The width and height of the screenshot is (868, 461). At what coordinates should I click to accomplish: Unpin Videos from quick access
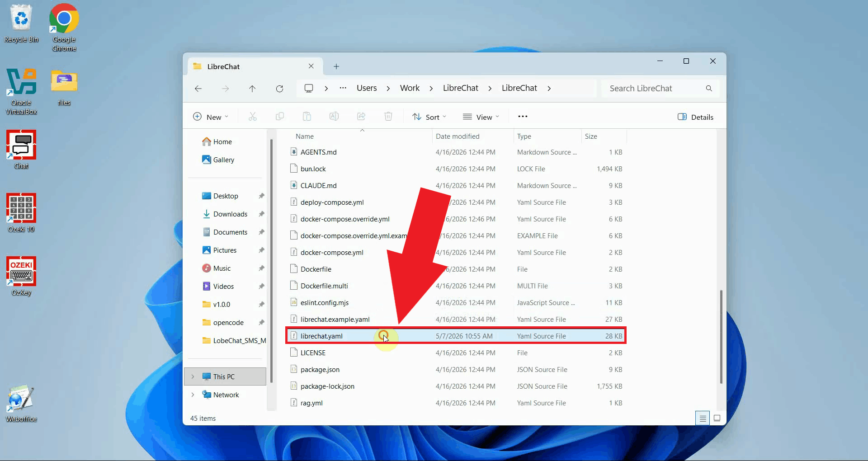click(261, 286)
